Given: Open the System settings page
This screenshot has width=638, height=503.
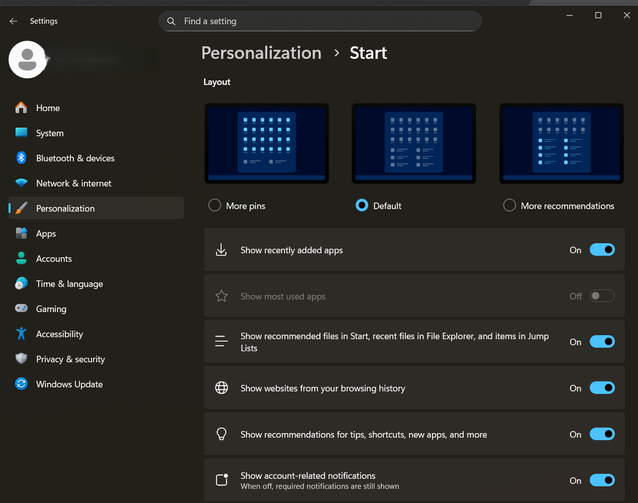Looking at the screenshot, I should pyautogui.click(x=50, y=133).
